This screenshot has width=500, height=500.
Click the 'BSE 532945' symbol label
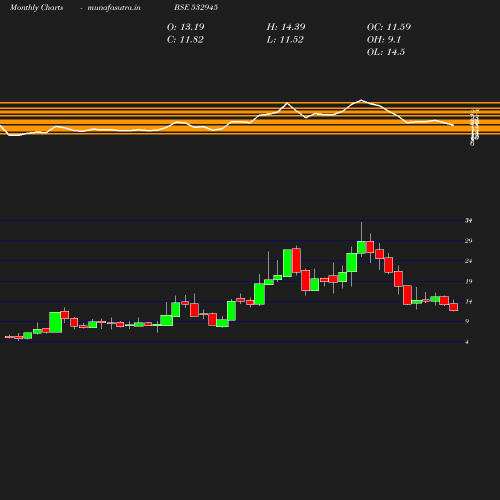[196, 7]
